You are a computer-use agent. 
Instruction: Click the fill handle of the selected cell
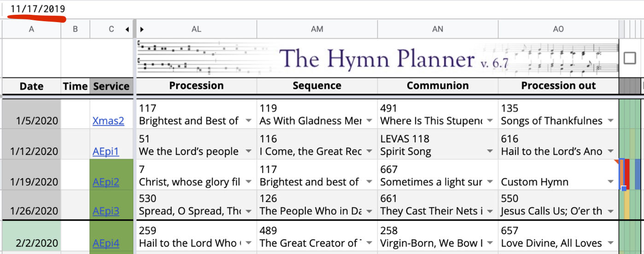(624, 189)
